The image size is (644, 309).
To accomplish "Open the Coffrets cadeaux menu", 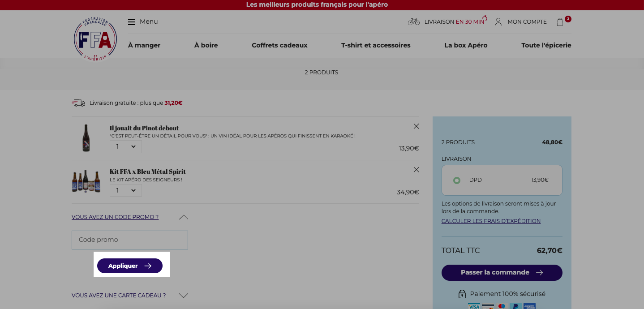I will (279, 45).
